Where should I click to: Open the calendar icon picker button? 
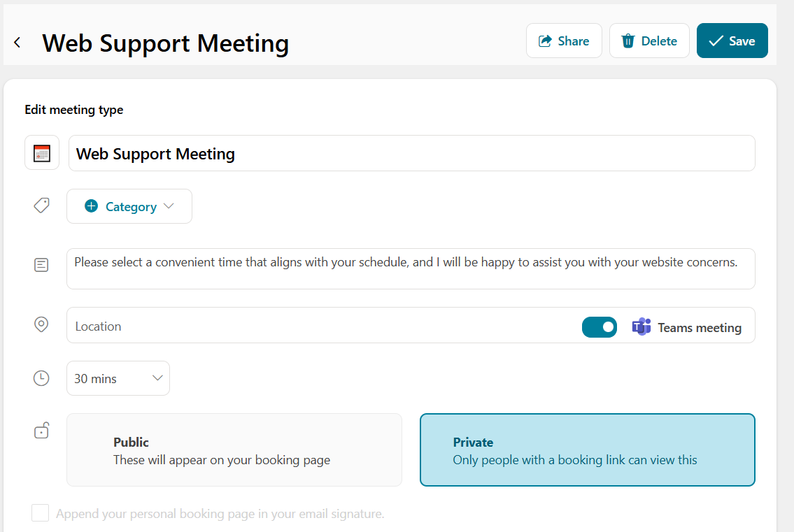(42, 153)
